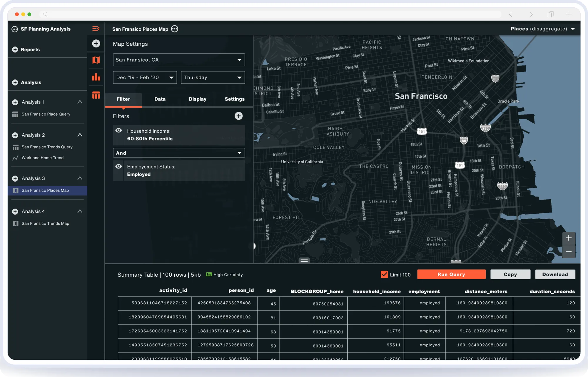Click the plus icon beside Analysis heading

tap(15, 82)
